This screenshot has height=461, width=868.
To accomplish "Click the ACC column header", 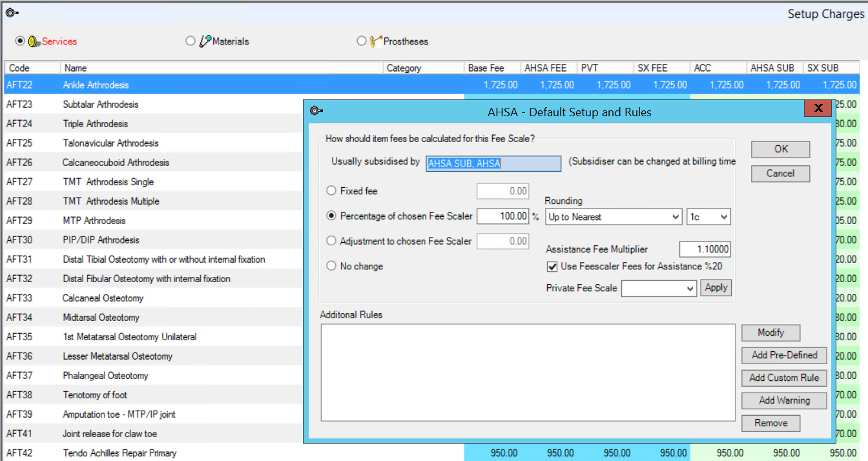I will 718,68.
